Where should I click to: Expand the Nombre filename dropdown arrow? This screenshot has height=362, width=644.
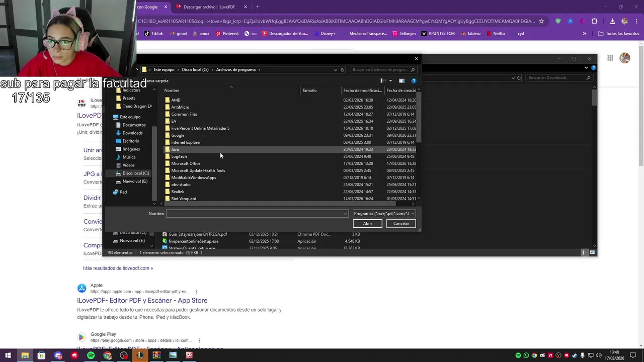[345, 214]
